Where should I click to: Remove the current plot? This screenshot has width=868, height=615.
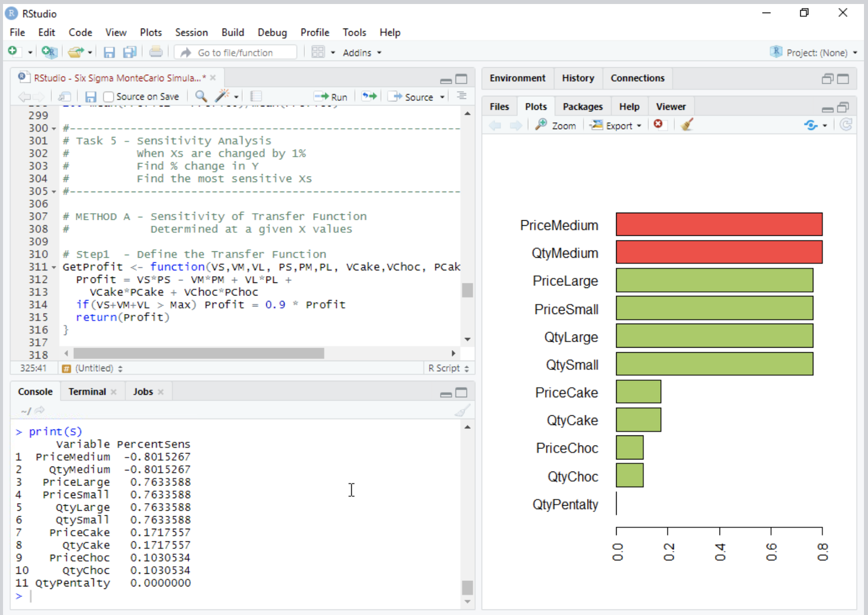659,125
